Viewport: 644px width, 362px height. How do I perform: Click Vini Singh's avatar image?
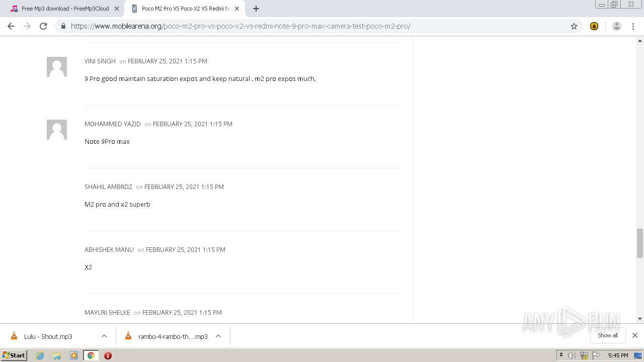(x=57, y=67)
